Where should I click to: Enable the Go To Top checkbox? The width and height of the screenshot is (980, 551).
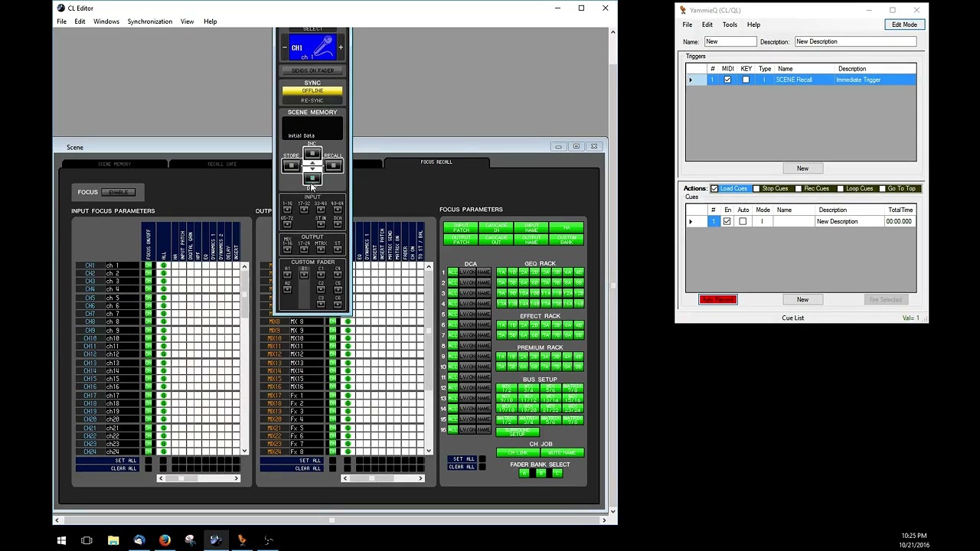click(x=882, y=188)
